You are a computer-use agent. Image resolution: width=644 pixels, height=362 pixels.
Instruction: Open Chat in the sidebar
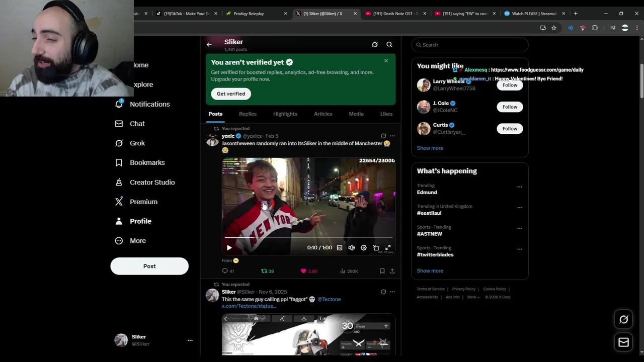[130, 124]
